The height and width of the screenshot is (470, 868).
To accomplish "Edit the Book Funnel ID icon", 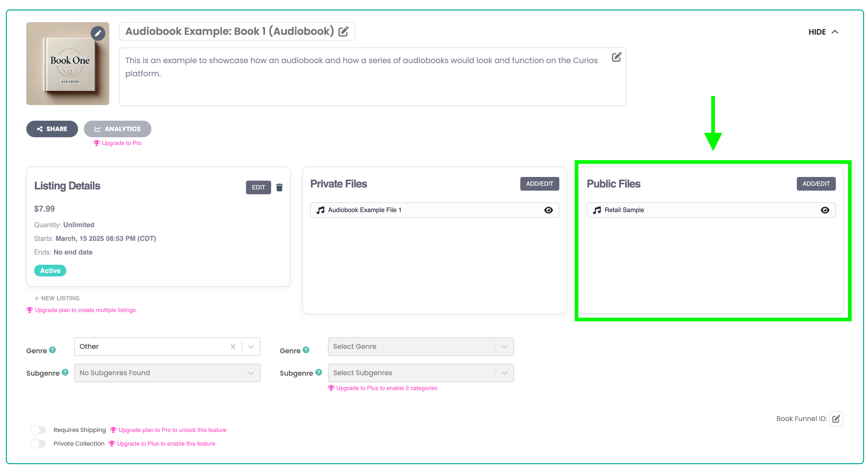I will [x=836, y=419].
